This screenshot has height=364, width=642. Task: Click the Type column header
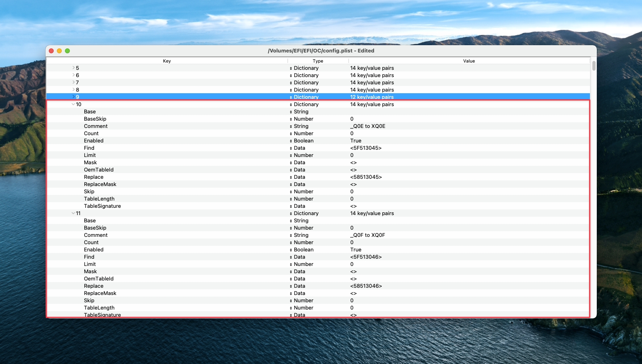pos(318,61)
